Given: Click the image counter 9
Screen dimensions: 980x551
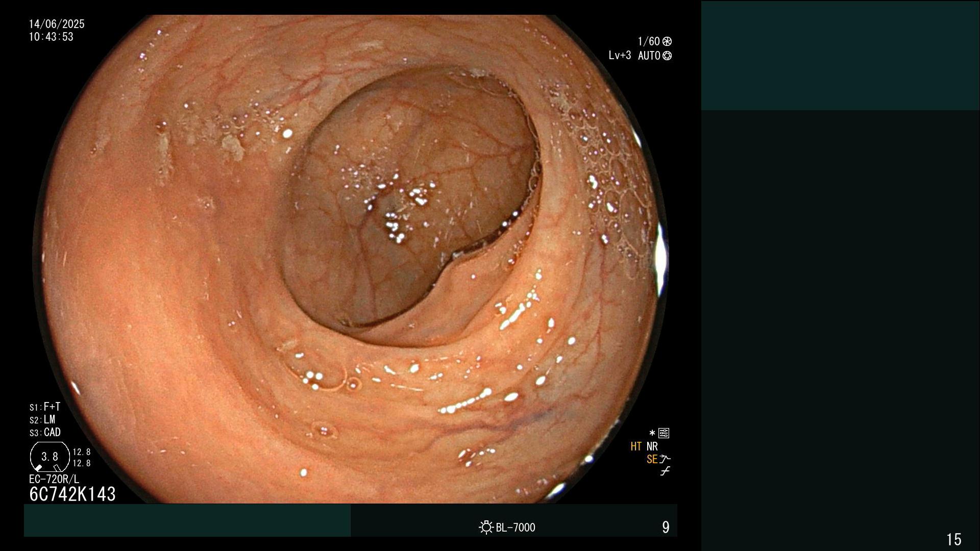Looking at the screenshot, I should point(666,527).
